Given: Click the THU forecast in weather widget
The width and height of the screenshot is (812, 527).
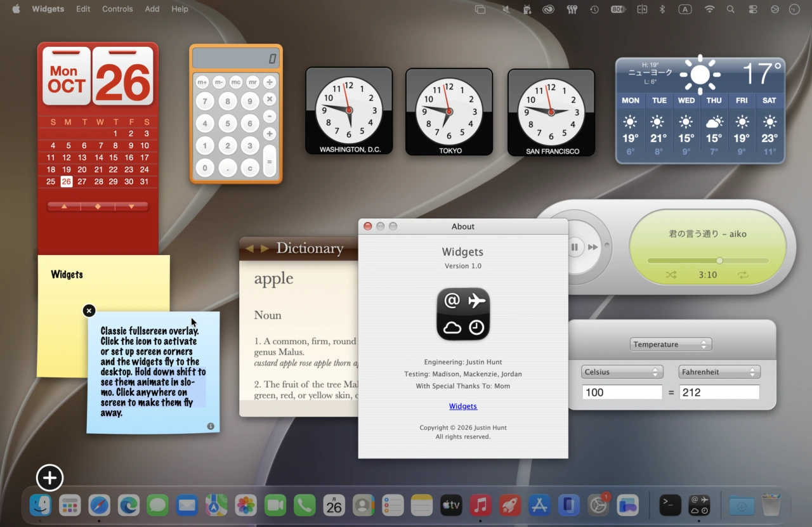Looking at the screenshot, I should point(714,126).
